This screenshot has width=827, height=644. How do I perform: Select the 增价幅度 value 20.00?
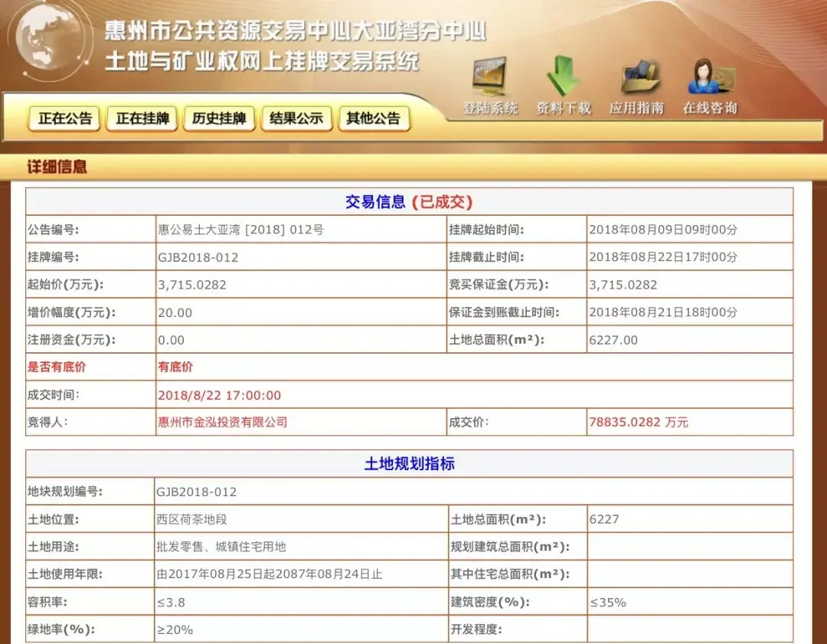[x=175, y=312]
